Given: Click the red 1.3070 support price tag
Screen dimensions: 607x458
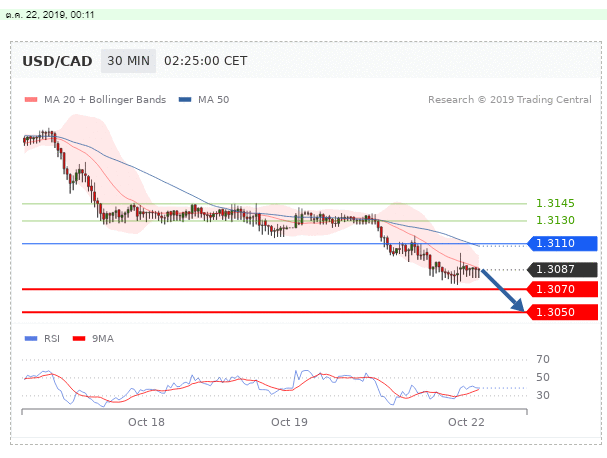Looking at the screenshot, I should (562, 289).
